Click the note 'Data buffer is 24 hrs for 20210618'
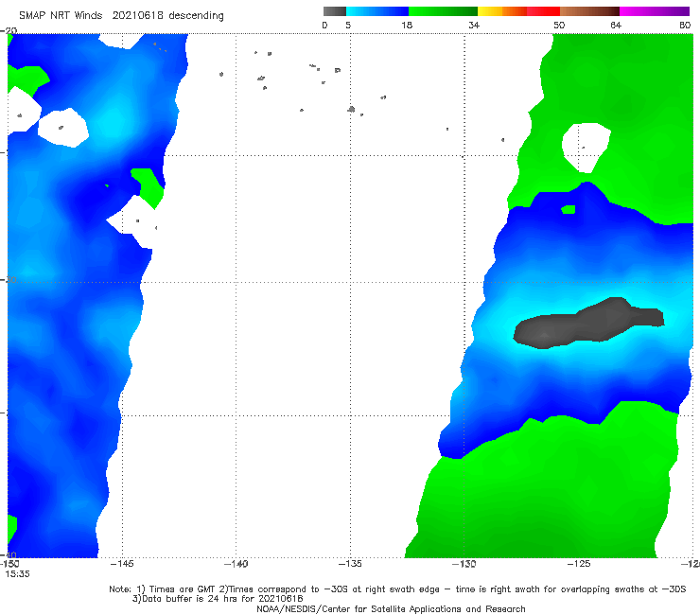Screen dimensions: 700x615 218,599
